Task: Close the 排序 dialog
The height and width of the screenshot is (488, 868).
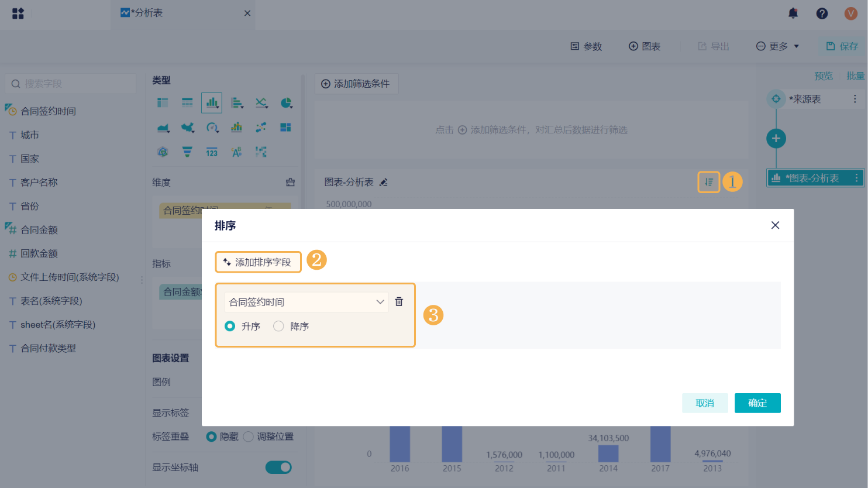Action: [x=775, y=225]
